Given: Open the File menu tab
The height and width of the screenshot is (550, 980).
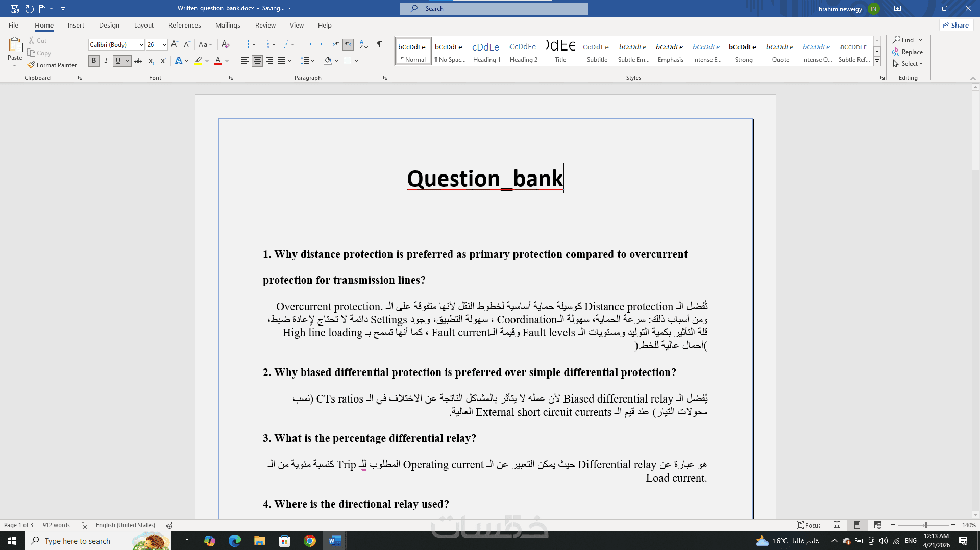Looking at the screenshot, I should click(13, 25).
